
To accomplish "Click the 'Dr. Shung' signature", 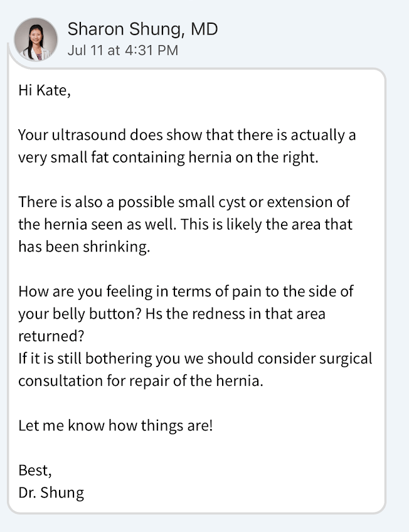I will (x=51, y=492).
